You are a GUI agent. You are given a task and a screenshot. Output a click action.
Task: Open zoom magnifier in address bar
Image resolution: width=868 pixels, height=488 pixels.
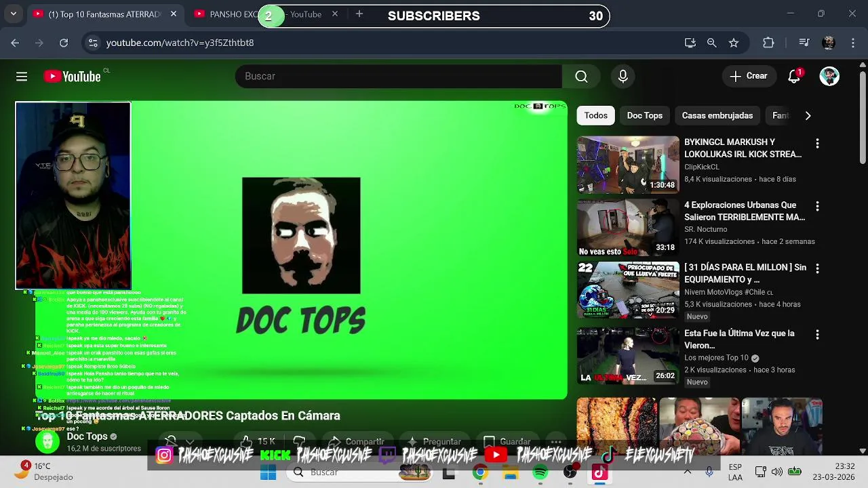pos(711,43)
